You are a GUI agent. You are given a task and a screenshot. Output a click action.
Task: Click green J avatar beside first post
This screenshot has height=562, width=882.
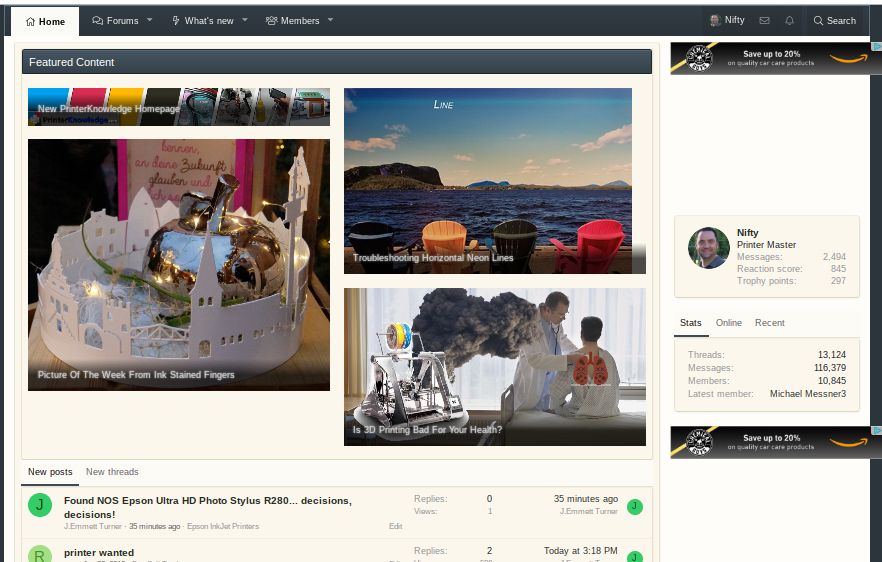coord(39,505)
